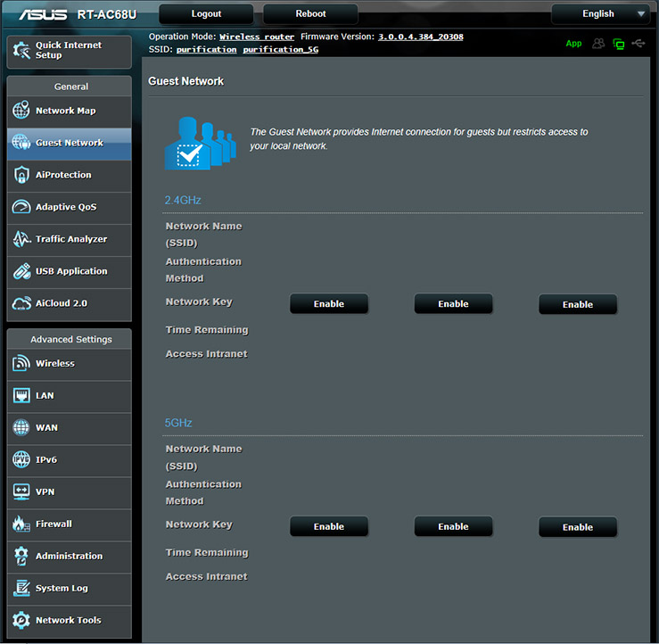The width and height of the screenshot is (659, 644).
Task: Enable the first 5GHz guest network
Action: click(x=329, y=526)
